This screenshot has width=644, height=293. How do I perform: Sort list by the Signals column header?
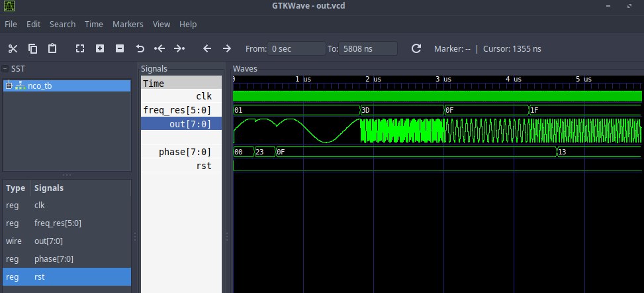coord(48,188)
